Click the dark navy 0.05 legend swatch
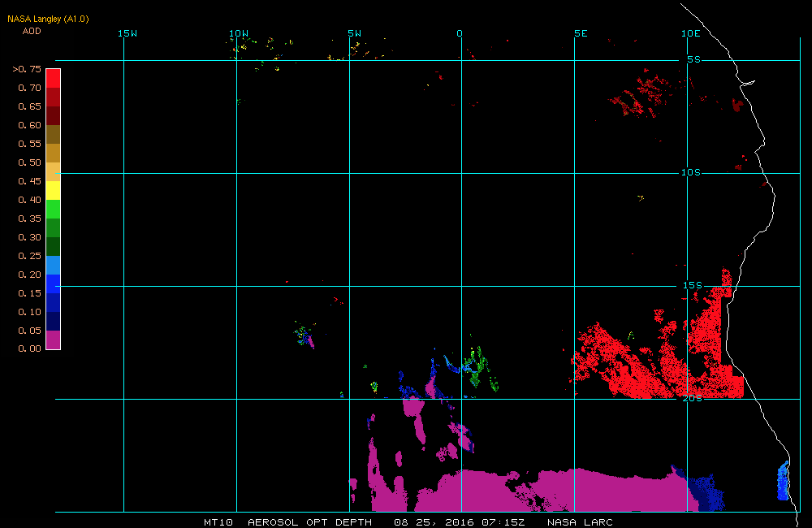 pyautogui.click(x=54, y=321)
